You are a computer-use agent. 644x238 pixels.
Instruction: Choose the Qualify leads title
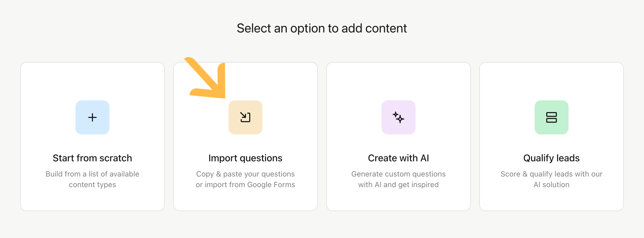(x=552, y=158)
